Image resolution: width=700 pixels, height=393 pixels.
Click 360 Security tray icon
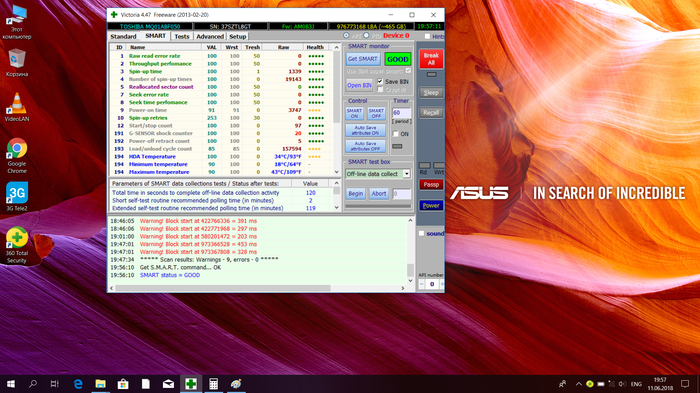click(590, 384)
